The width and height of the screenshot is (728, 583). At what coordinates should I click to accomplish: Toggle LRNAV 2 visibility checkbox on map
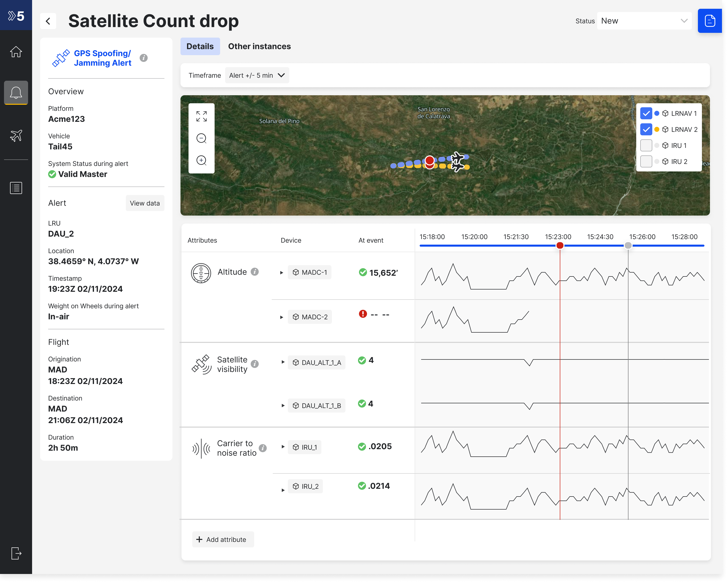tap(646, 130)
